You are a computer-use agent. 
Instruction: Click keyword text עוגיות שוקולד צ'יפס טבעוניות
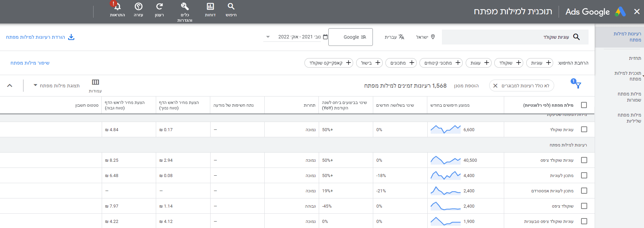tap(549, 222)
